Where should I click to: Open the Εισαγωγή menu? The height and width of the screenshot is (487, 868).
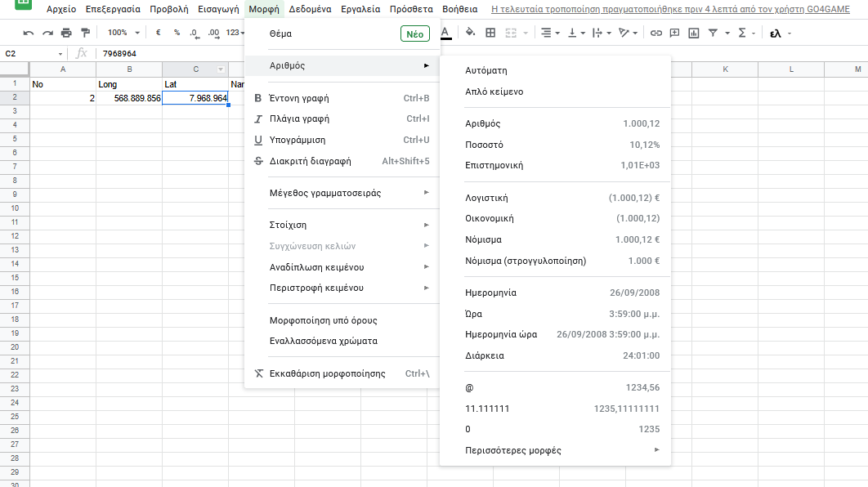[219, 9]
